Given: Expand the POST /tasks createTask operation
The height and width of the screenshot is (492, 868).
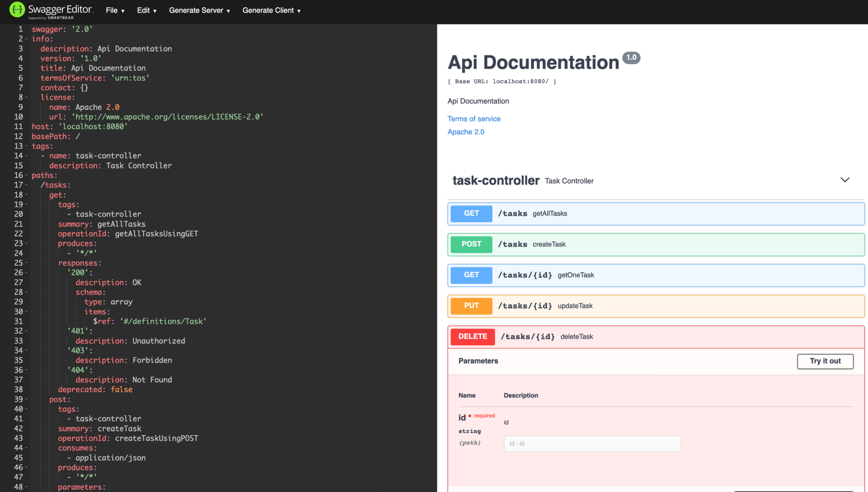Looking at the screenshot, I should click(x=656, y=245).
